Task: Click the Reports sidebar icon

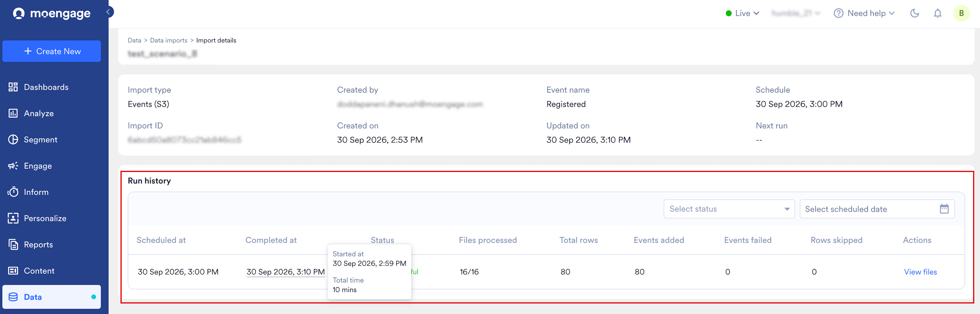Action: (x=13, y=244)
